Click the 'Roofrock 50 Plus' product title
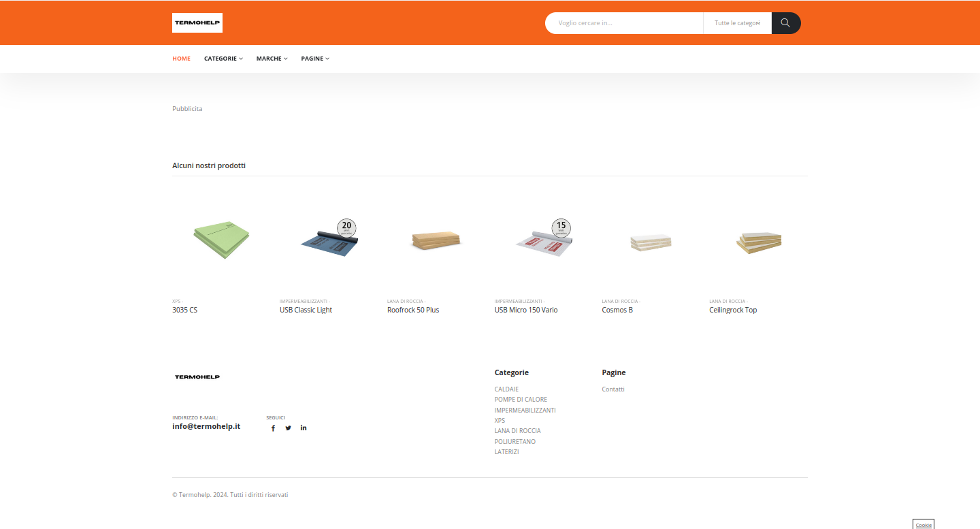This screenshot has height=529, width=980. click(x=413, y=310)
